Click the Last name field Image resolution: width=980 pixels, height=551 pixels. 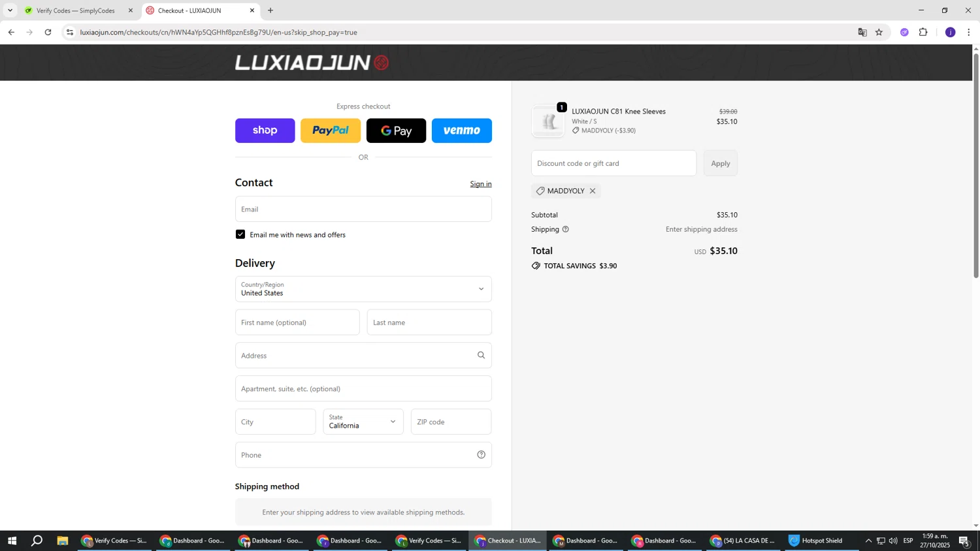pyautogui.click(x=429, y=323)
